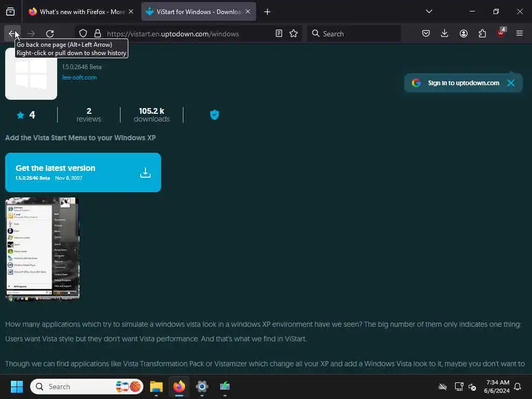Click the 105.2 k downloads stat
Image resolution: width=532 pixels, height=399 pixels.
coord(152,115)
